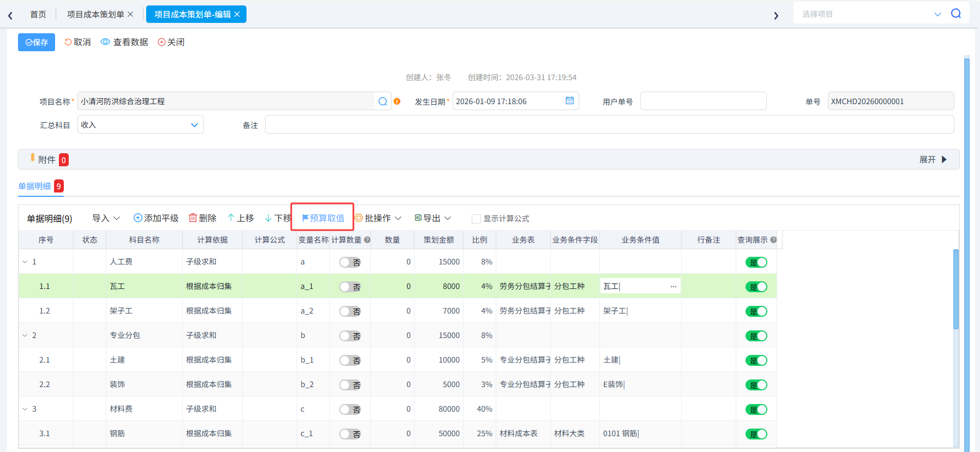
Task: Open the 批操作 dropdown menu
Action: tap(378, 218)
